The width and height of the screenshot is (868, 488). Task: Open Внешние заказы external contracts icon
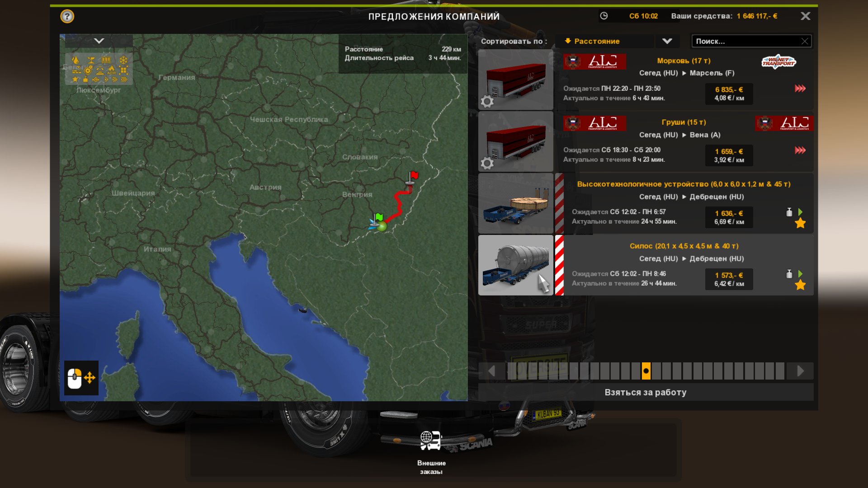431,441
